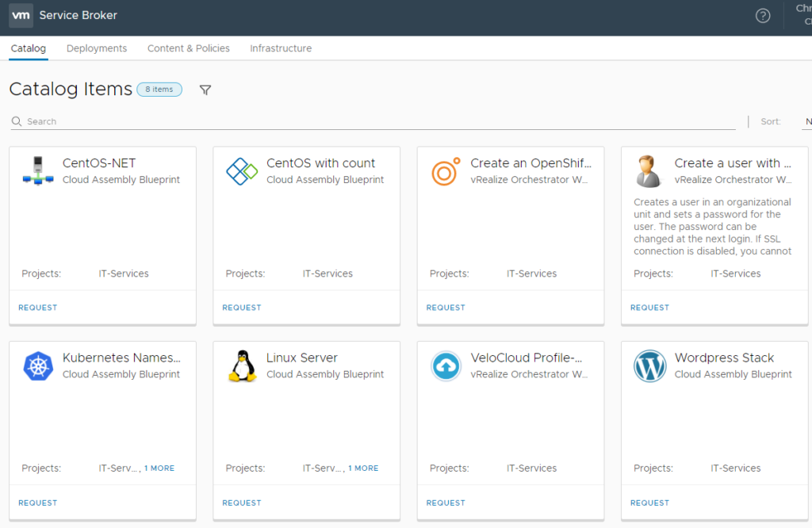Show 1 MORE projects for Linux Server
Viewport: 812px width, 528px height.
363,468
